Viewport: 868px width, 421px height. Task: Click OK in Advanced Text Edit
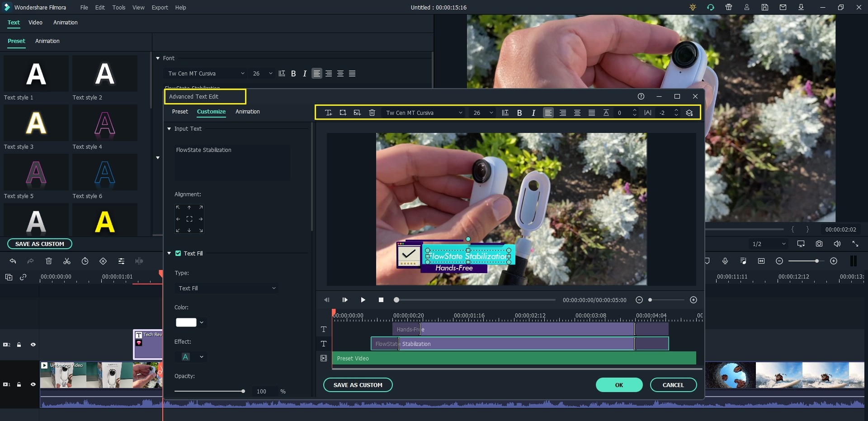click(x=619, y=385)
